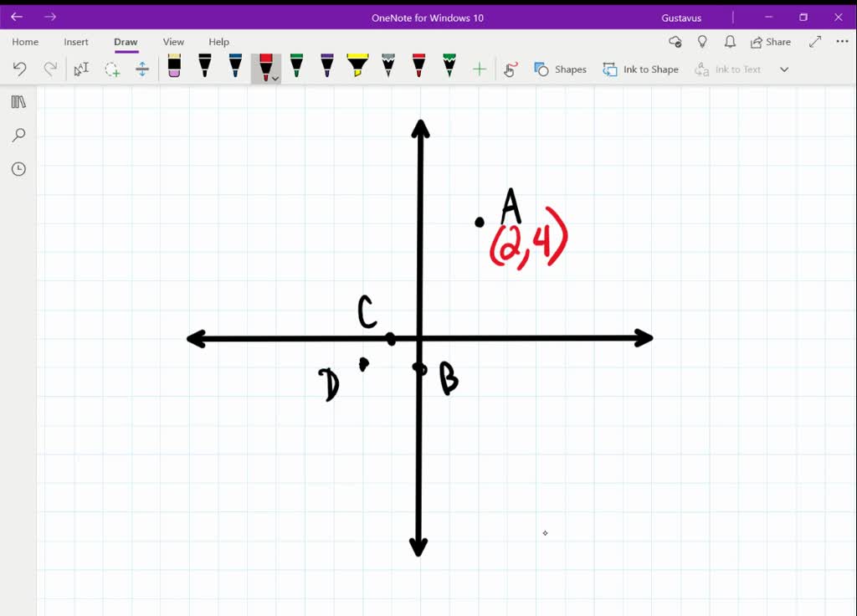Viewport: 857px width, 616px height.
Task: Open notebook search in the sidebar
Action: click(x=18, y=135)
